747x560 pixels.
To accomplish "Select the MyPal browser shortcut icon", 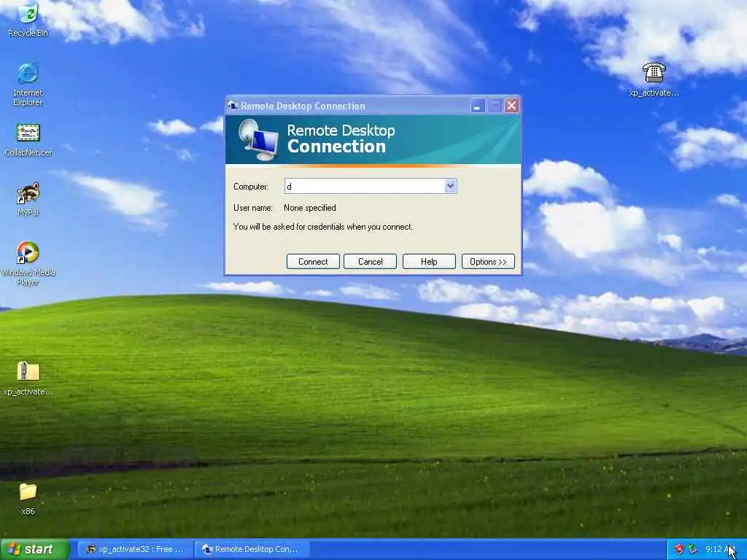I will point(28,199).
